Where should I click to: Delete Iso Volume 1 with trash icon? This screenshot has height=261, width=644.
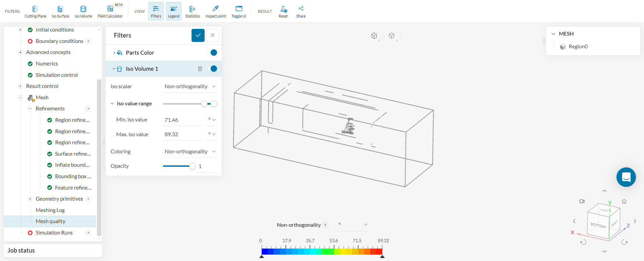point(200,69)
